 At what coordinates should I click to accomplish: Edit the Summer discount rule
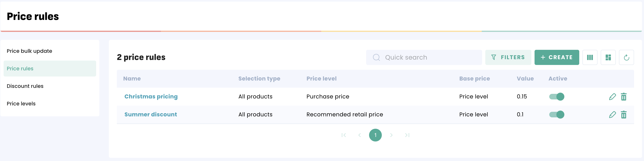click(612, 115)
